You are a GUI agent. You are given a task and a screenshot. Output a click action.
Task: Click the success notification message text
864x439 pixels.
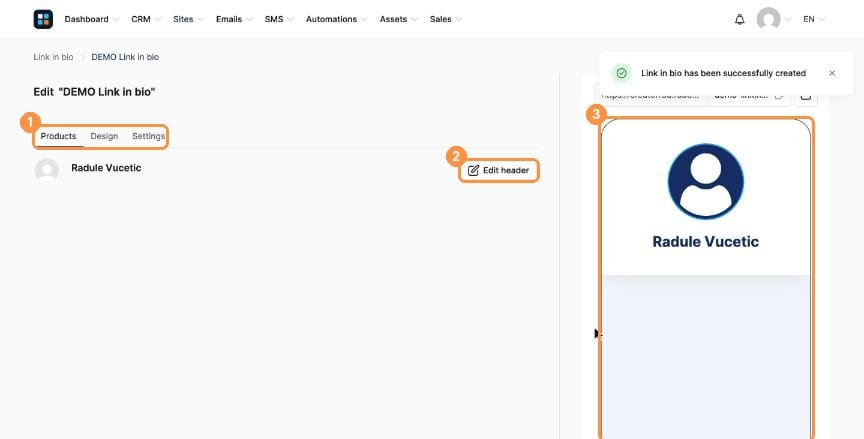coord(723,73)
